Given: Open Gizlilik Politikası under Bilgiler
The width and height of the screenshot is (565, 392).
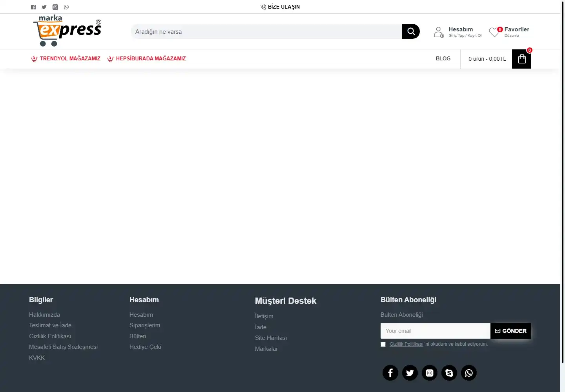Looking at the screenshot, I should [50, 336].
